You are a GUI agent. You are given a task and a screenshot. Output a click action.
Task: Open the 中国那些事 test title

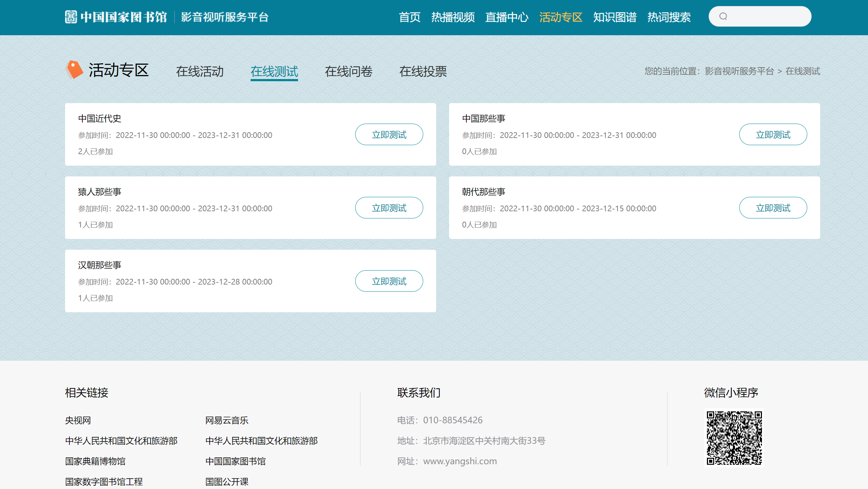(x=484, y=119)
